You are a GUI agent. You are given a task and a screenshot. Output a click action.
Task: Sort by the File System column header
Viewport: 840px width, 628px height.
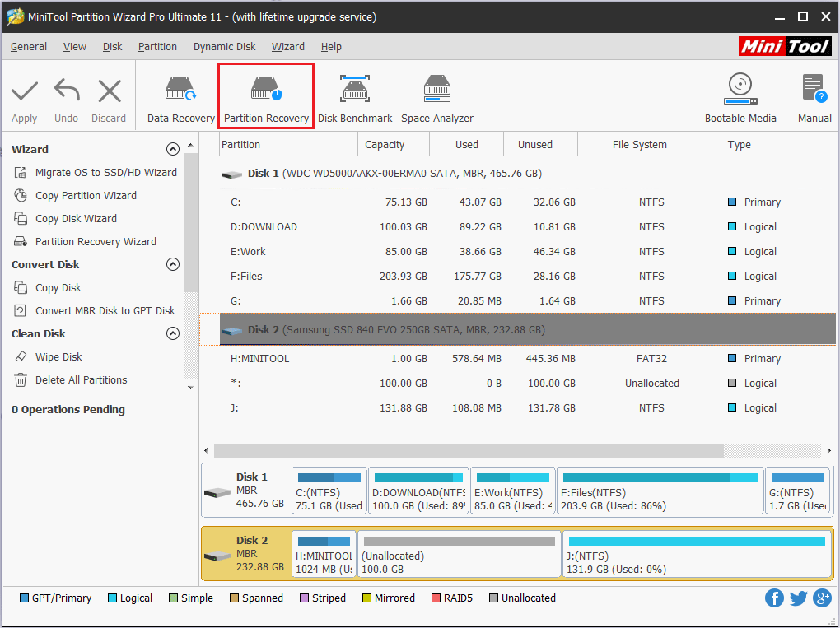651,145
